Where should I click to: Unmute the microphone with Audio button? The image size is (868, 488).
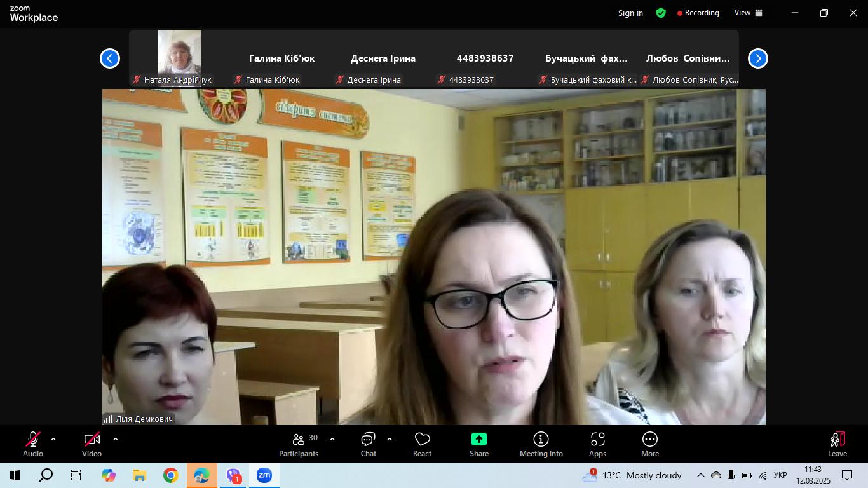[x=33, y=445]
